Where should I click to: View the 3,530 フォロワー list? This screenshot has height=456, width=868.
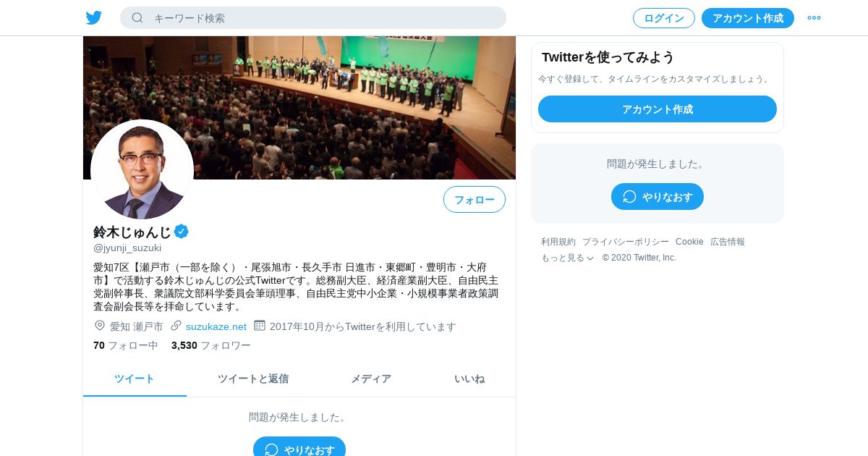(211, 345)
